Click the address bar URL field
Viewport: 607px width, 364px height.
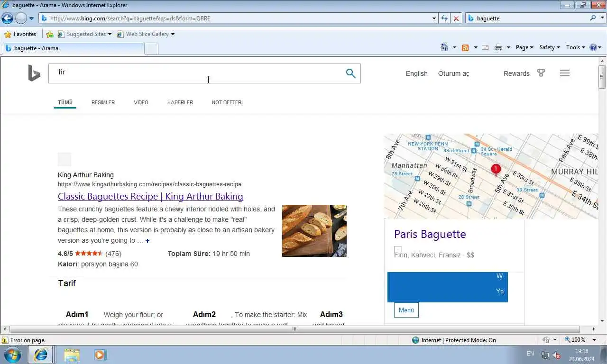235,18
